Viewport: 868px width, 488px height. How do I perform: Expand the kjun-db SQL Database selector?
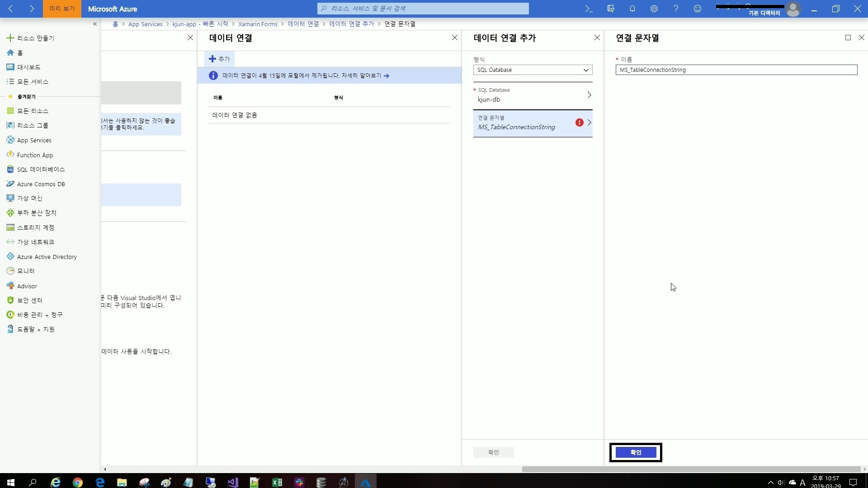[x=533, y=95]
